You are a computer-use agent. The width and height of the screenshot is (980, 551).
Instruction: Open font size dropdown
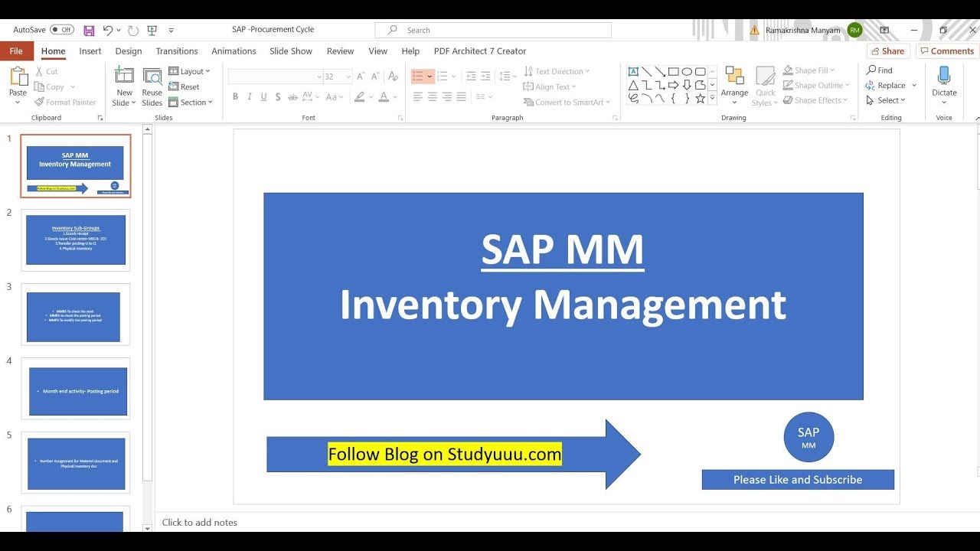click(348, 77)
